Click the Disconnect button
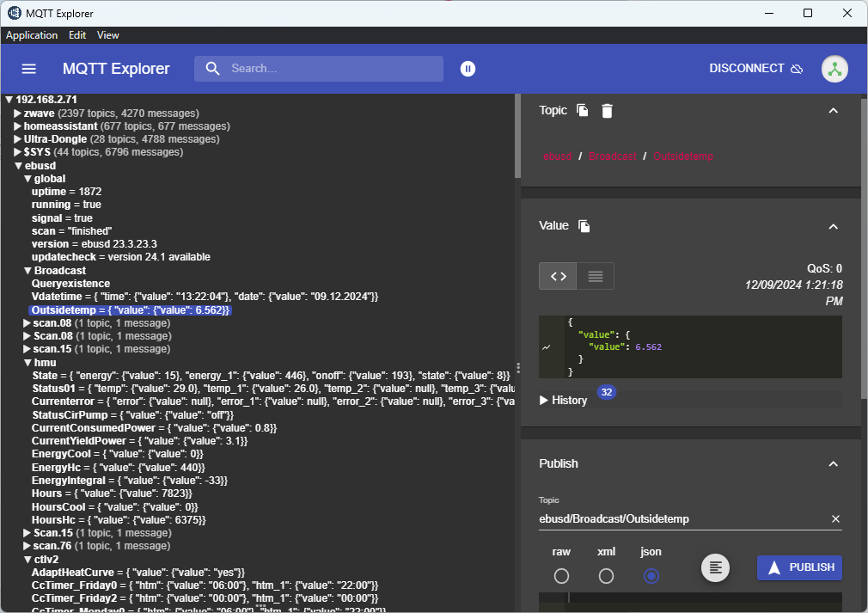 (x=755, y=69)
